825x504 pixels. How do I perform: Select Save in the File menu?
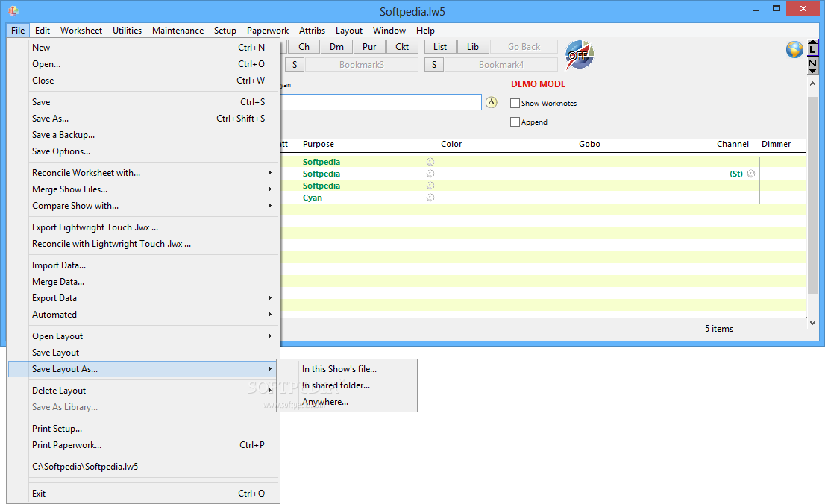click(144, 101)
